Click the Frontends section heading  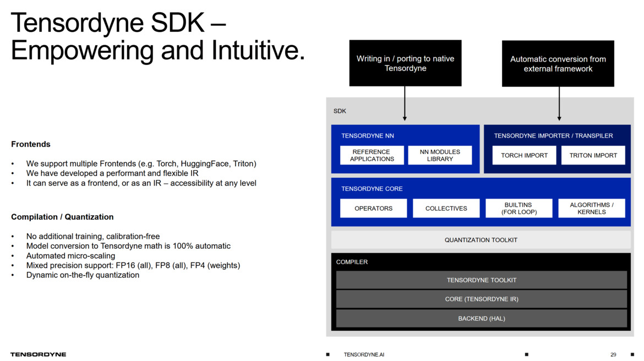pyautogui.click(x=31, y=144)
